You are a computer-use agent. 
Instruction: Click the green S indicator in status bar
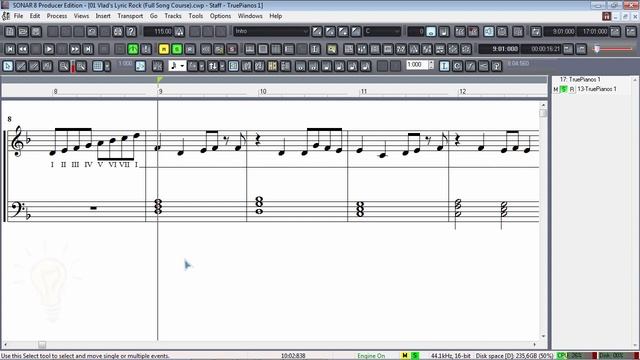point(415,356)
